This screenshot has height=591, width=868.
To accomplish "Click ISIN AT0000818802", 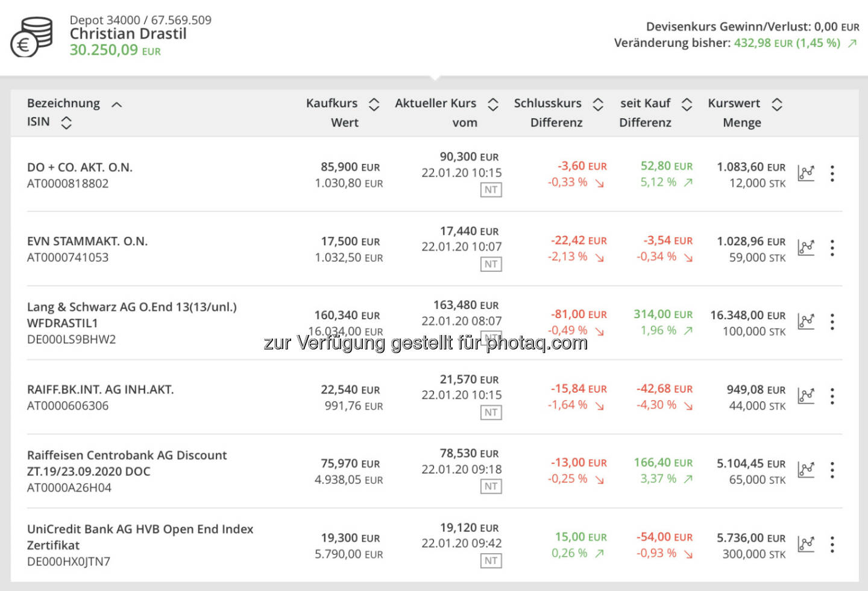I will click(68, 184).
